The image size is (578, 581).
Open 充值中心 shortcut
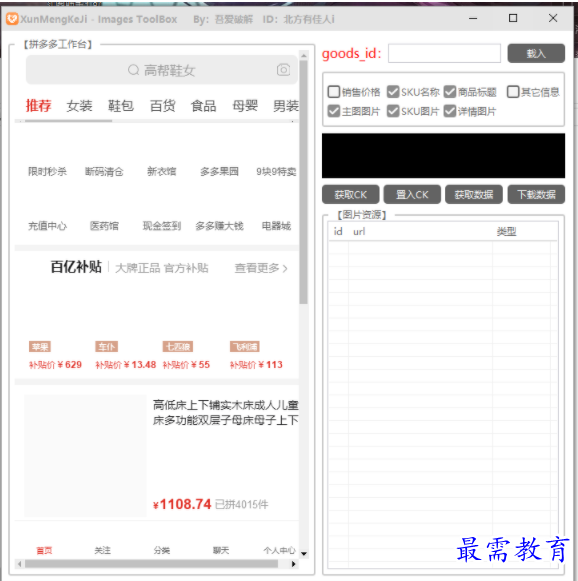pos(47,226)
